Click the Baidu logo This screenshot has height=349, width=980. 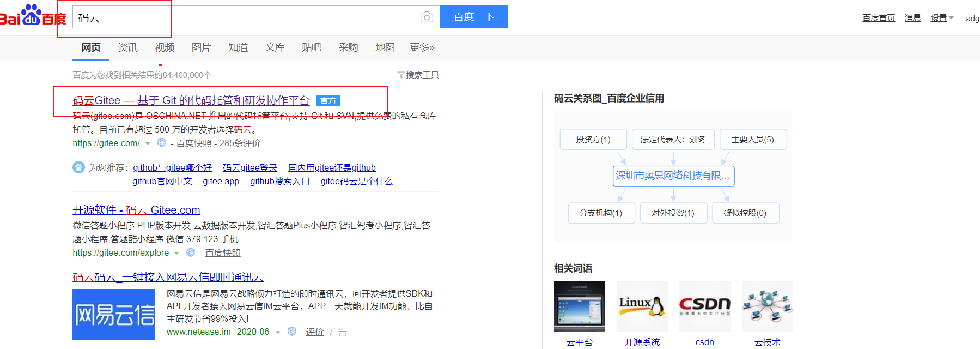tap(33, 16)
